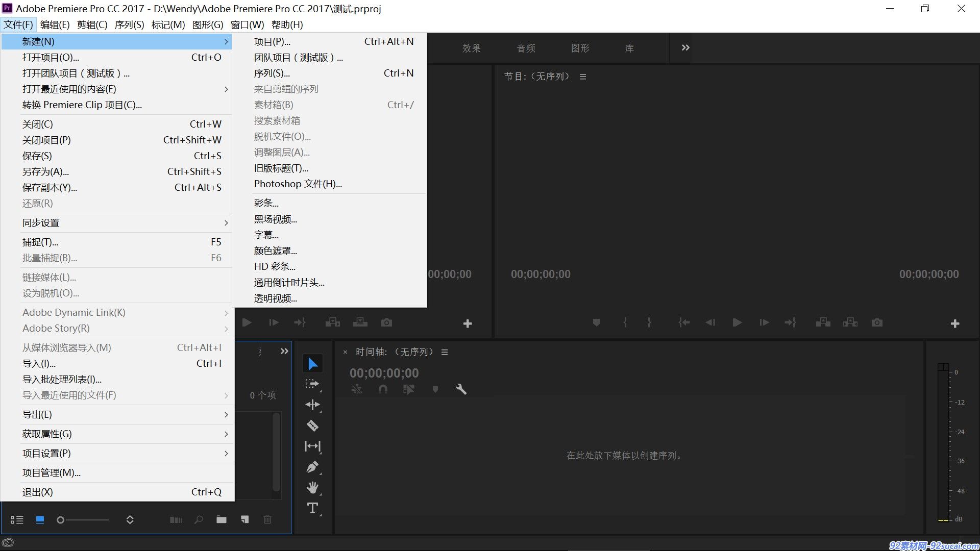
Task: Export frame from source monitor camera icon
Action: click(x=387, y=322)
